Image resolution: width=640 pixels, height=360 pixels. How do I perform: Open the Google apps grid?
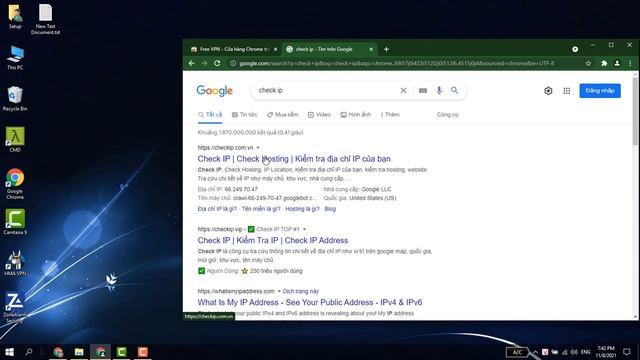click(x=567, y=91)
